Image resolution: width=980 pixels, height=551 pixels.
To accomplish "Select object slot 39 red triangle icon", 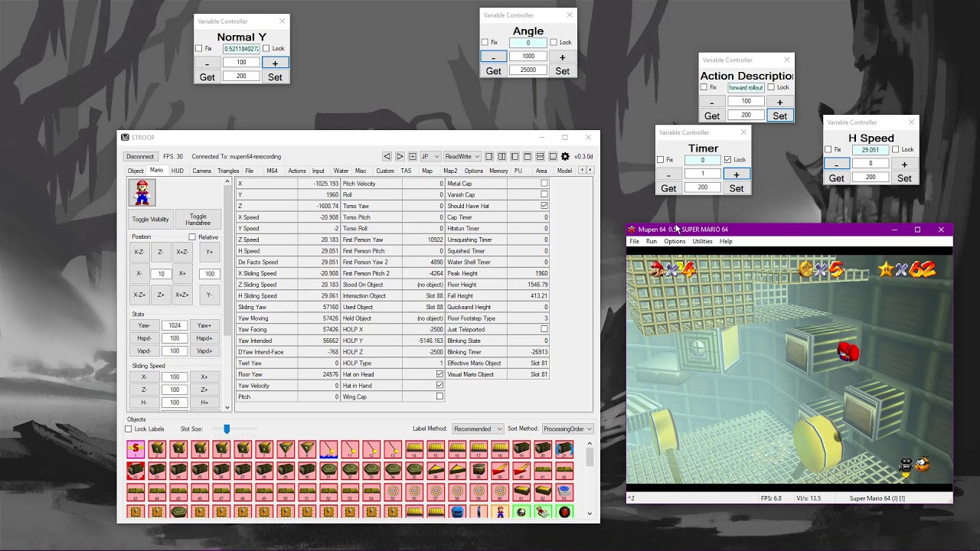I will click(x=500, y=471).
